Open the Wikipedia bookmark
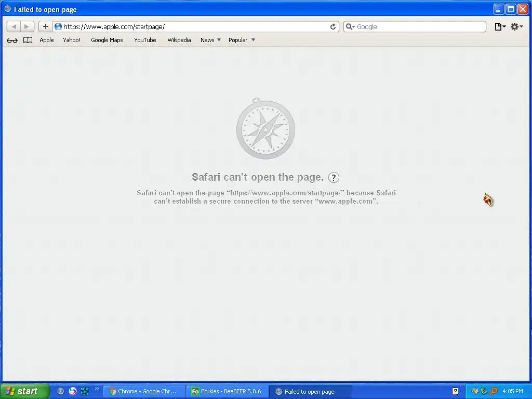 click(179, 40)
